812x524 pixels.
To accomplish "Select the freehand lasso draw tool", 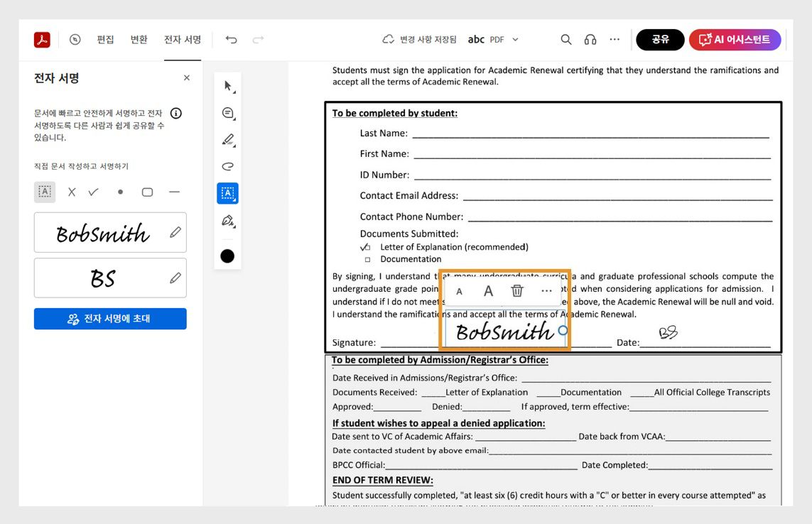I will [x=228, y=166].
